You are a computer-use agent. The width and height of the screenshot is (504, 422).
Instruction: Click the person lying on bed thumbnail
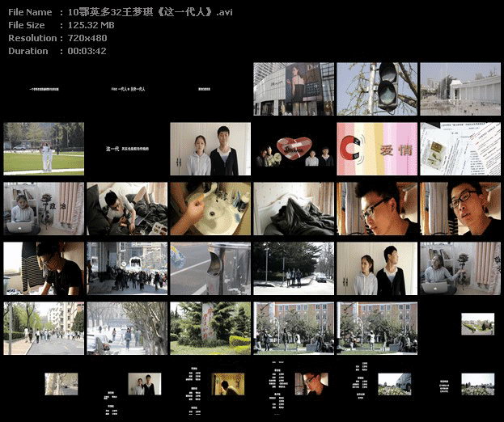[127, 209]
